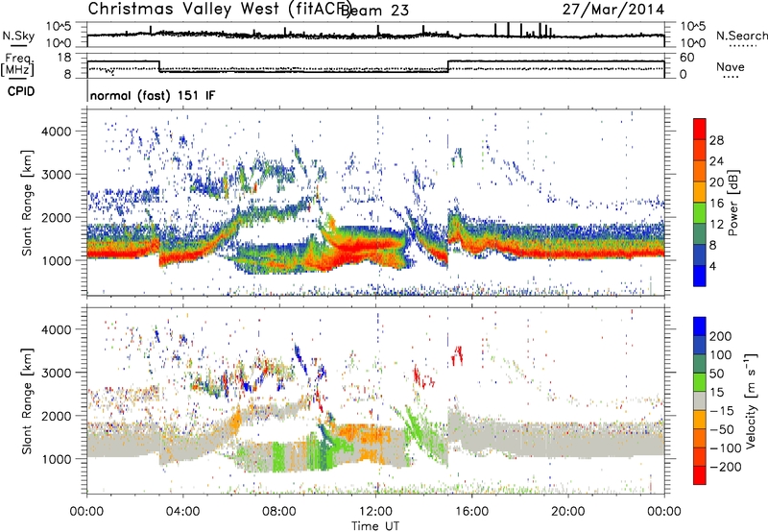Pick the red top segment of Power colorbar
Image resolution: width=768 pixels, height=532 pixels.
700,129
